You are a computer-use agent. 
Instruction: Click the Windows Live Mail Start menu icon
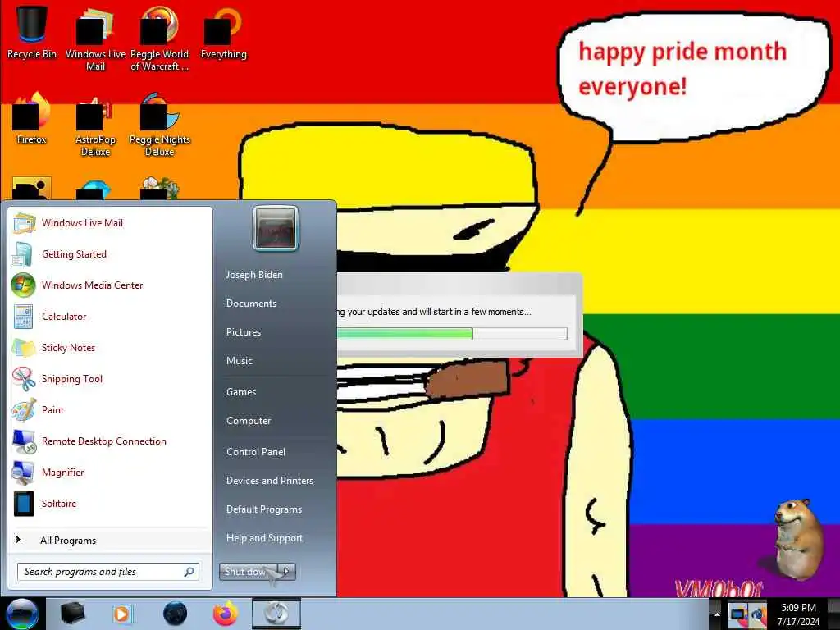pos(24,223)
